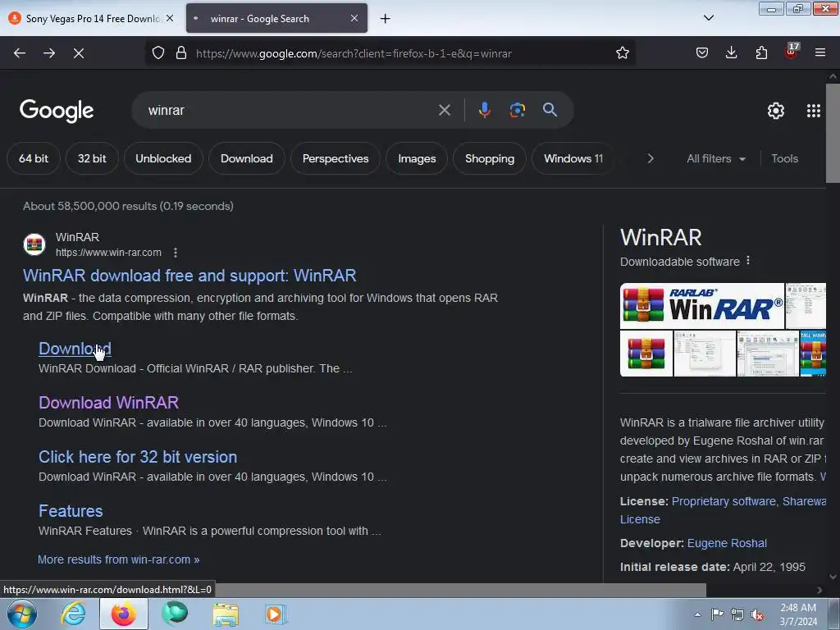Open more options for the win-rar.com result

pyautogui.click(x=176, y=253)
